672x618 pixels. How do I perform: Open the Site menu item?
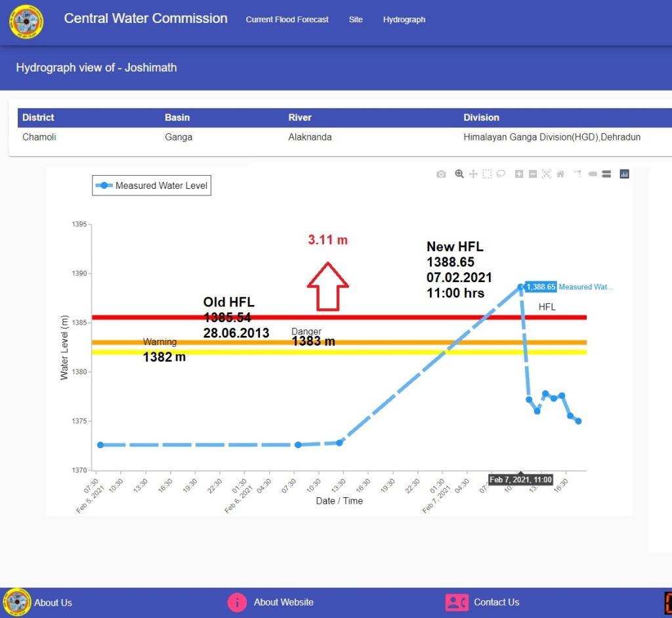tap(356, 20)
